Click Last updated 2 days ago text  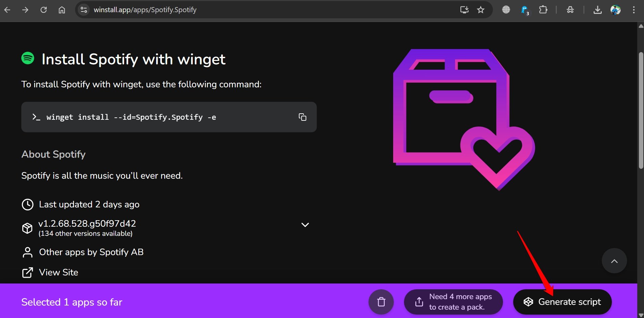tap(89, 204)
